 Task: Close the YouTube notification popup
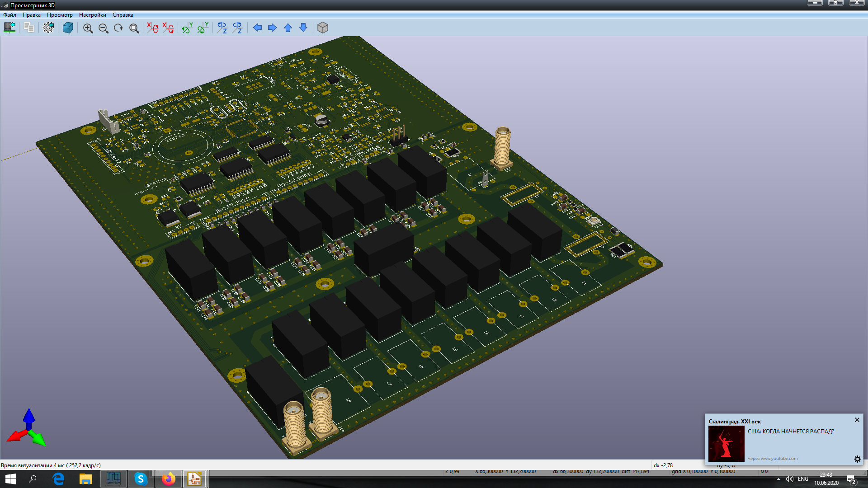tap(857, 420)
